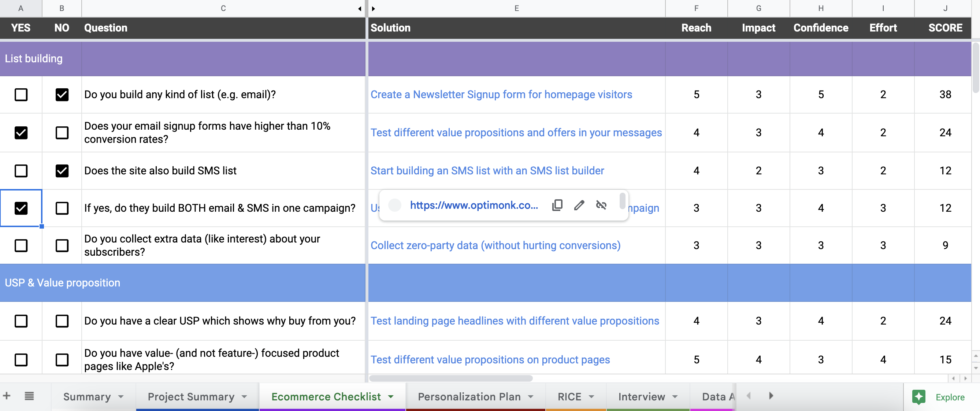Add a new sheet with the plus icon
Screen dimensions: 980x411
pyautogui.click(x=7, y=396)
